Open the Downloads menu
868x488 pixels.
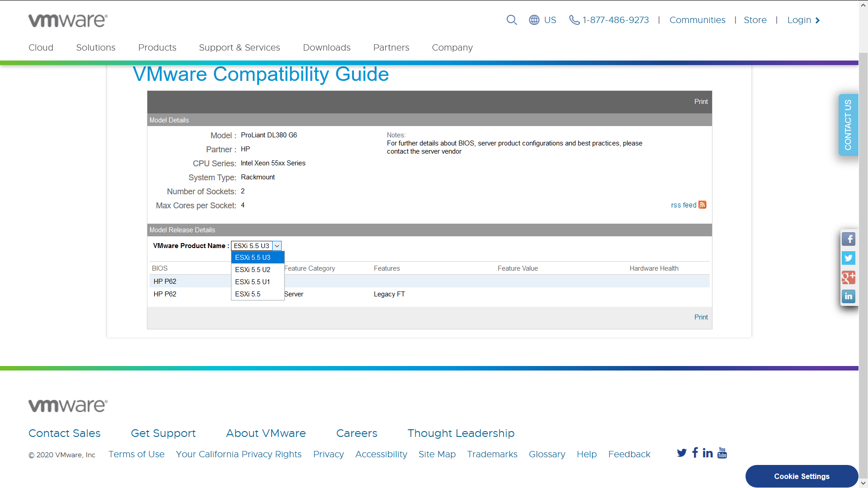pyautogui.click(x=326, y=47)
